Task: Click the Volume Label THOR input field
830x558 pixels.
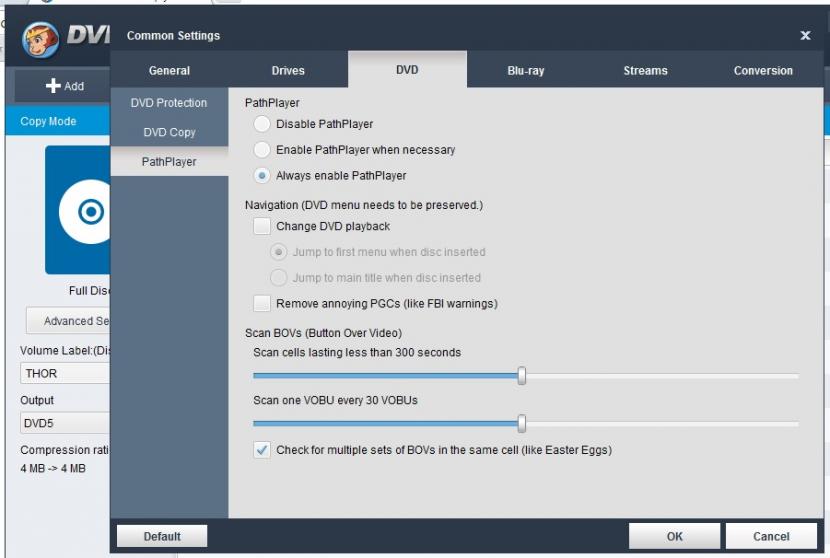Action: pyautogui.click(x=65, y=373)
